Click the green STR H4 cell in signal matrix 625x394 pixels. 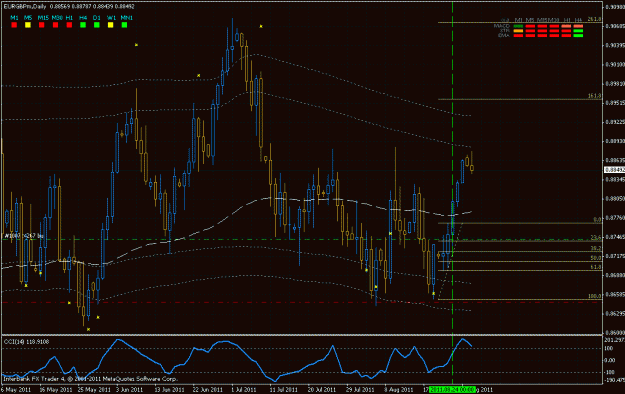[x=578, y=31]
